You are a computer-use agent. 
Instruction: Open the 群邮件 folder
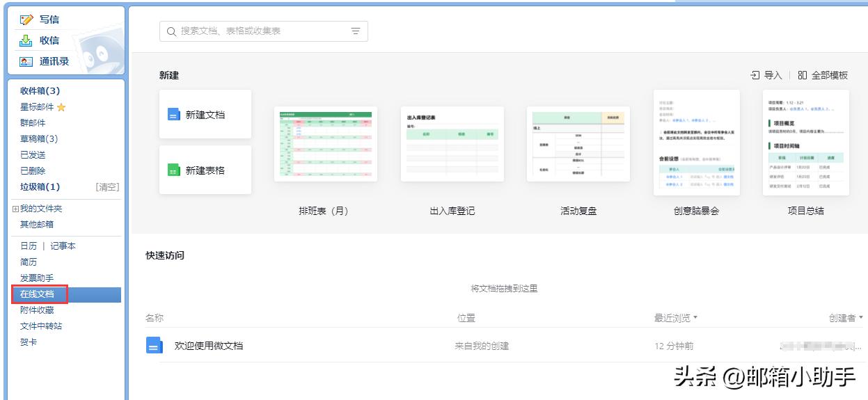(x=33, y=123)
